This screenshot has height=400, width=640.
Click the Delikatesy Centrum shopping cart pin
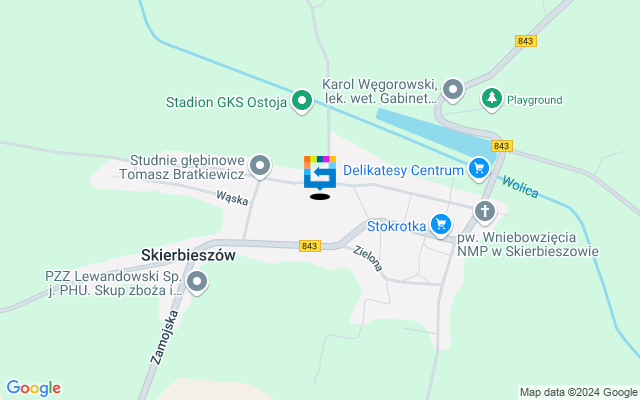click(478, 168)
